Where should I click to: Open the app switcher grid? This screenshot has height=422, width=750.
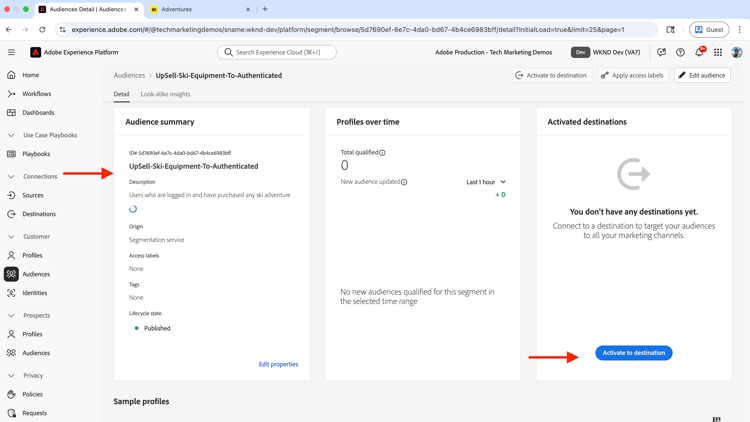(x=718, y=52)
